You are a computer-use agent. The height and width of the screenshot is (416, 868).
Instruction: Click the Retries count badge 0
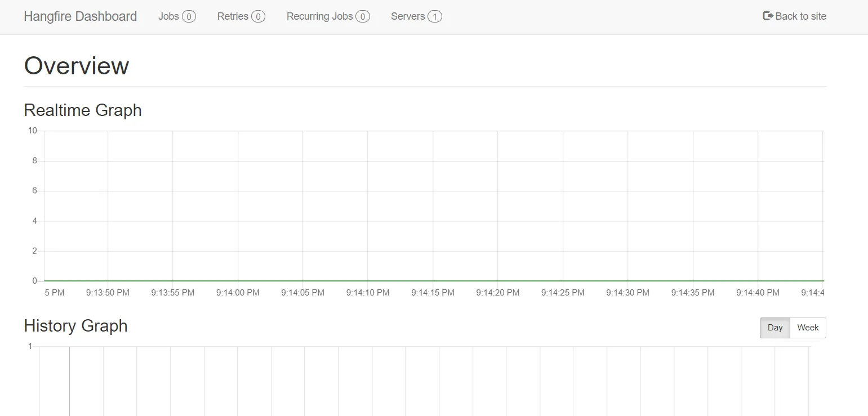tap(258, 17)
